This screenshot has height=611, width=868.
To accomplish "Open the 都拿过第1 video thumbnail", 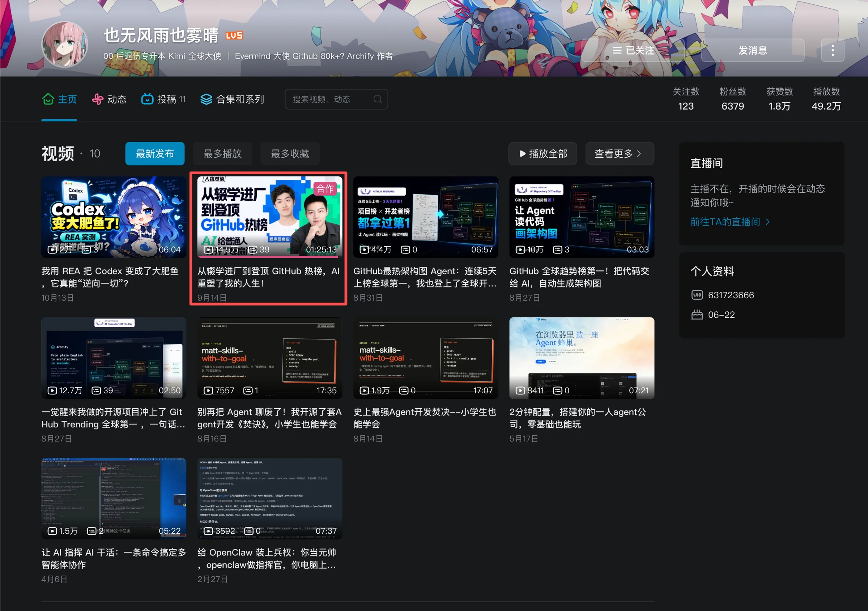I will [426, 217].
